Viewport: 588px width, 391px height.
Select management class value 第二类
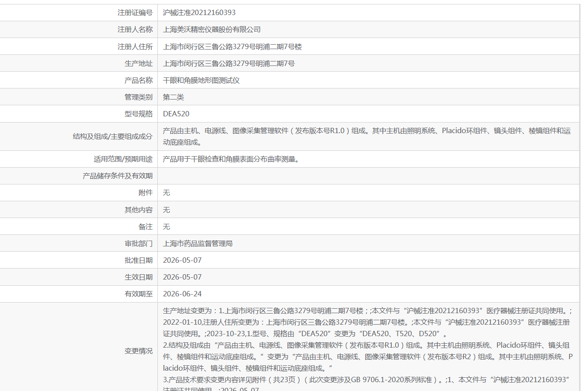(x=173, y=97)
